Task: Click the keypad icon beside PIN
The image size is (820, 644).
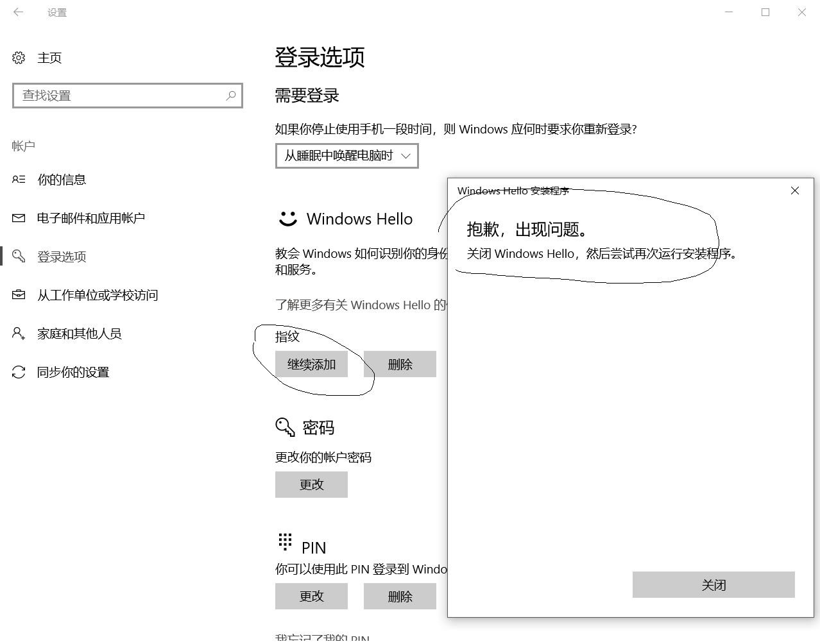Action: [x=285, y=542]
